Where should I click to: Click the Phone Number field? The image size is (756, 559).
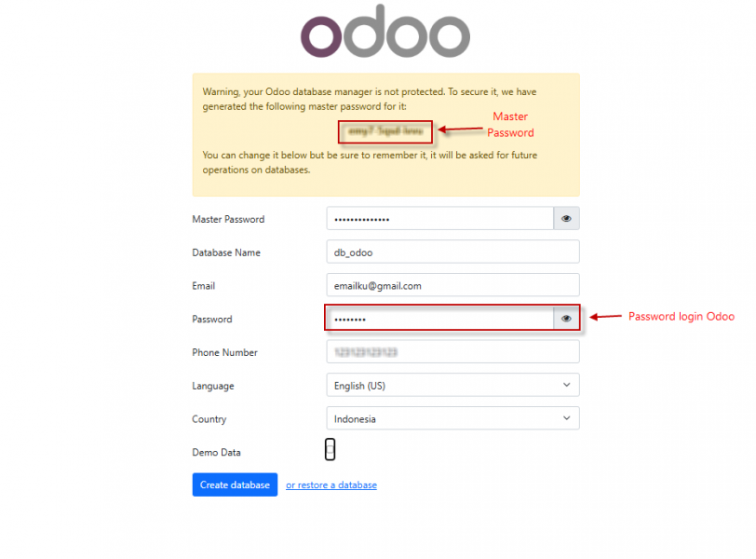click(452, 352)
